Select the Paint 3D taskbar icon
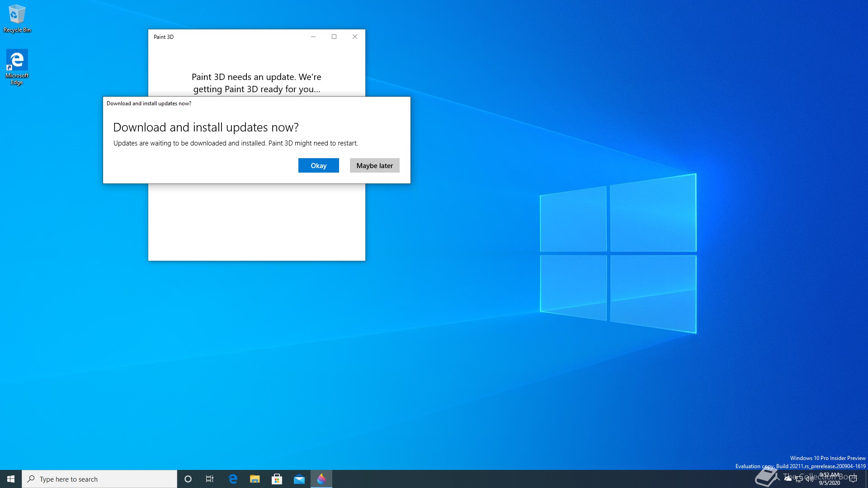Image resolution: width=868 pixels, height=488 pixels. (x=321, y=479)
